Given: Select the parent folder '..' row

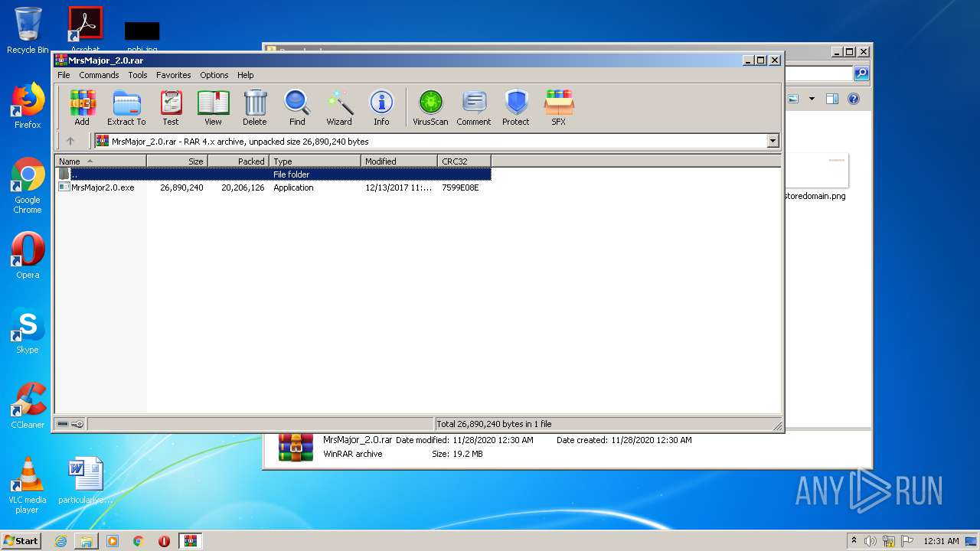Looking at the screenshot, I should 273,174.
